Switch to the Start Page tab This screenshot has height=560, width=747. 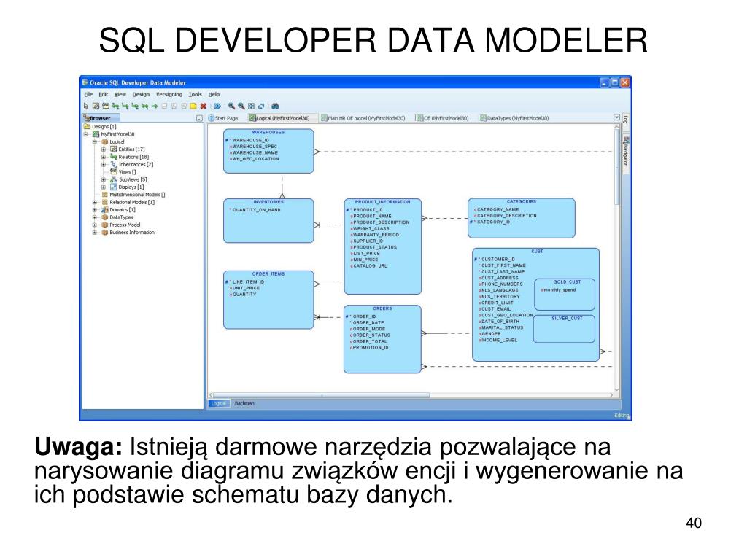coord(223,118)
